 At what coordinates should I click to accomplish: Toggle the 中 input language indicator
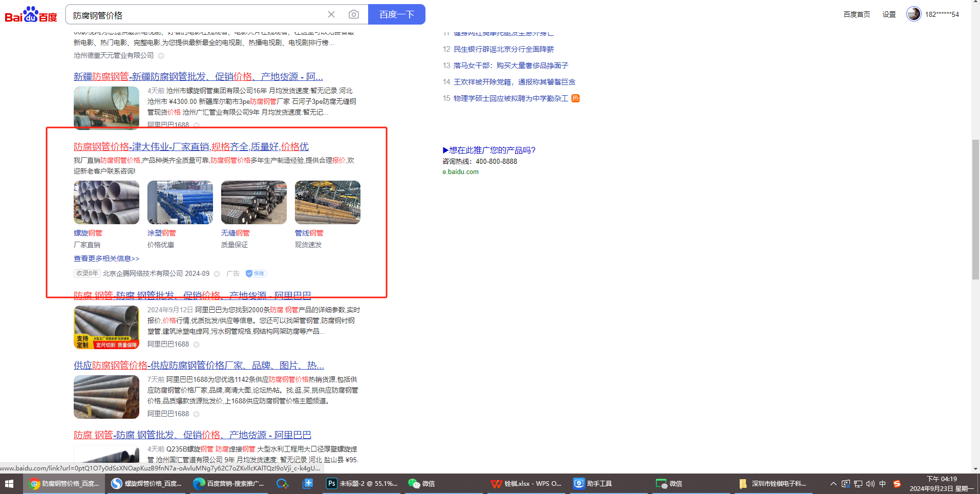click(883, 484)
